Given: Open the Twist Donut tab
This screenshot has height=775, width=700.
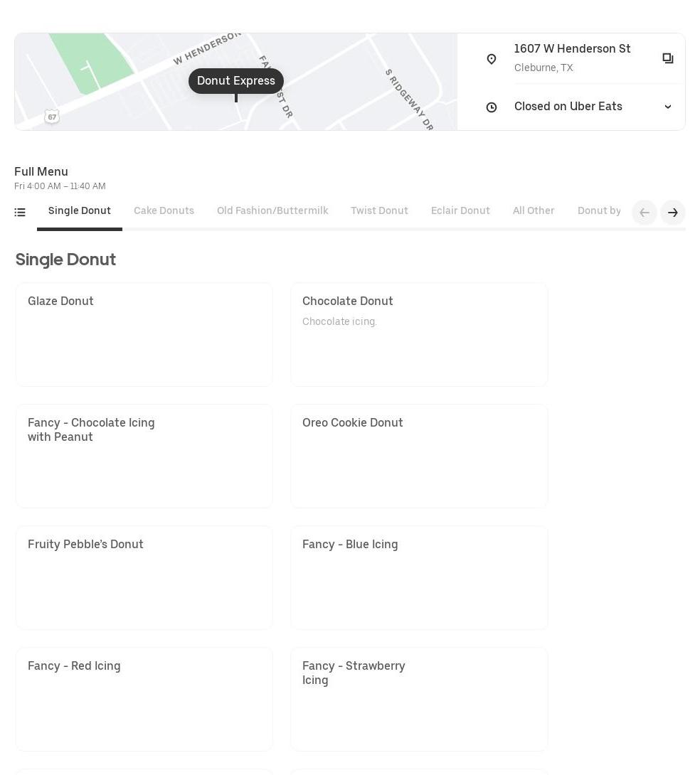Looking at the screenshot, I should [x=379, y=210].
